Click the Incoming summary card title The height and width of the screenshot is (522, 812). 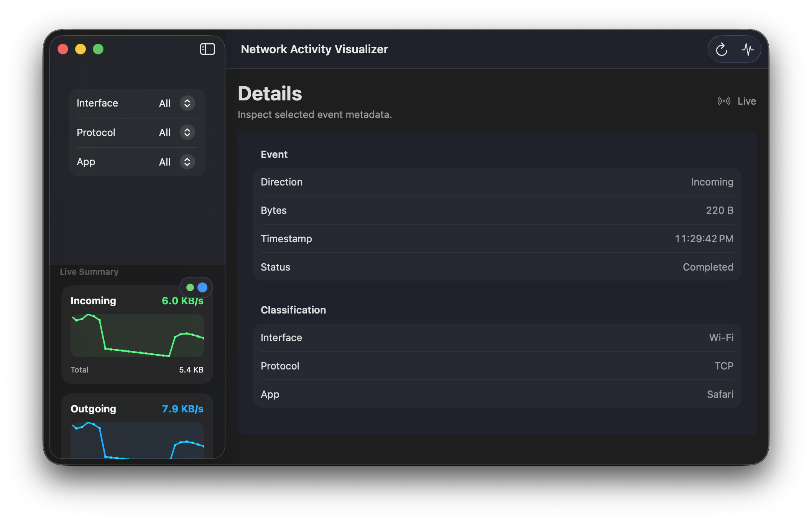(x=93, y=301)
